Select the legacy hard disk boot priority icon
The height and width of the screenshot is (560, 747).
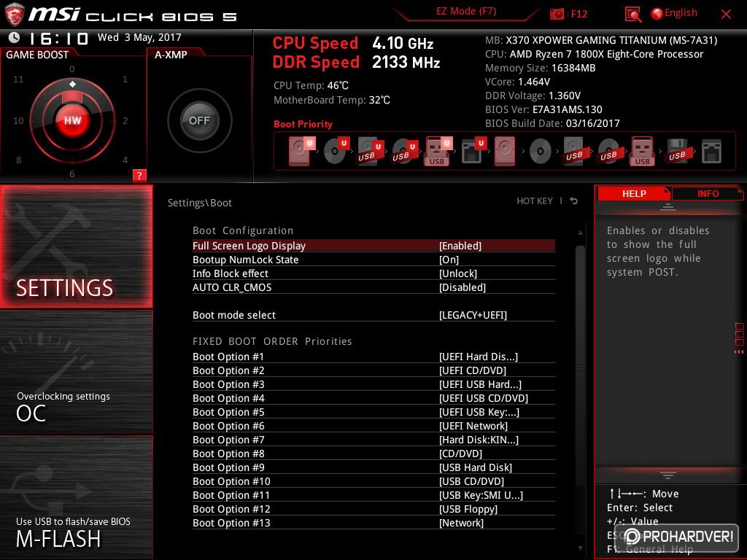click(x=505, y=152)
